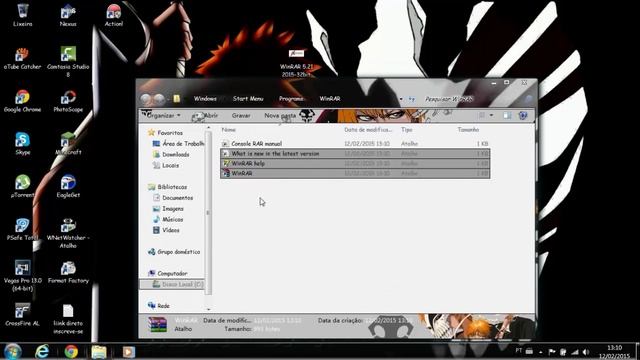
Task: Open µTorrent desktop icon
Action: [22, 186]
